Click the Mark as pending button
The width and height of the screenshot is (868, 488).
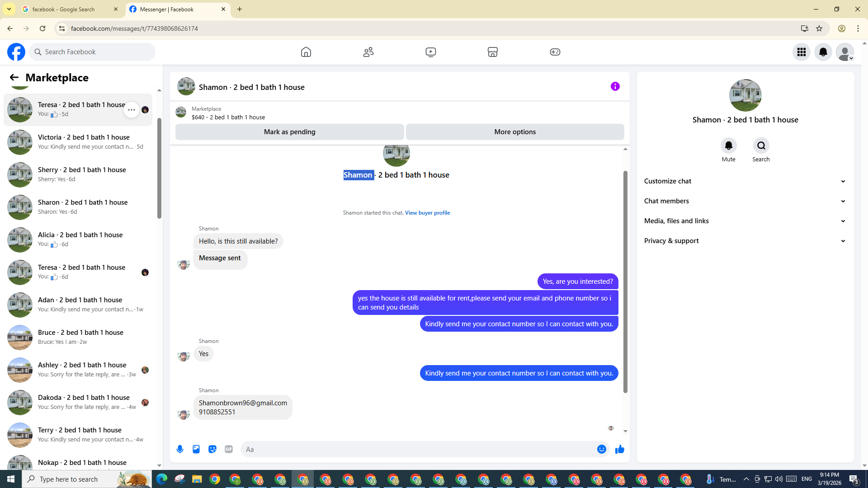click(289, 132)
